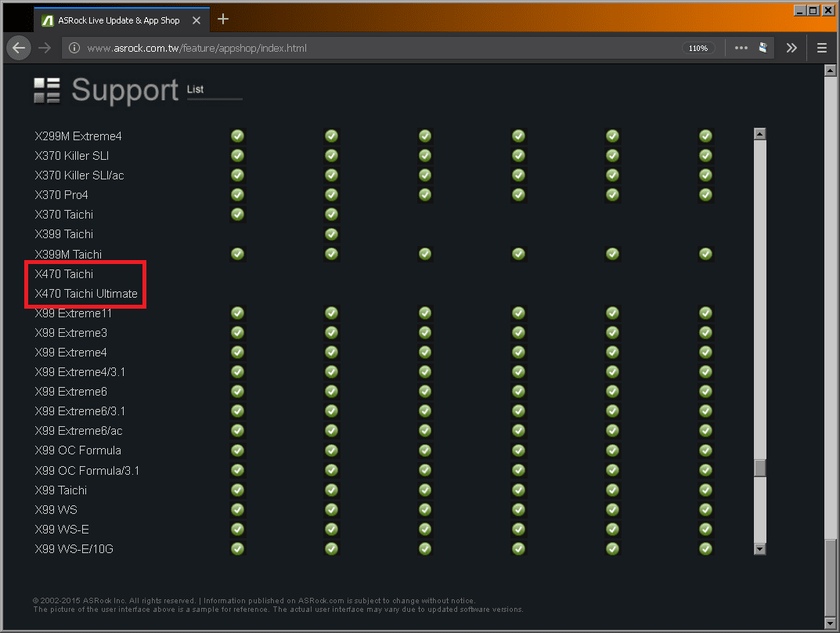The image size is (840, 633).
Task: Select X399M Taichi model name
Action: point(68,254)
